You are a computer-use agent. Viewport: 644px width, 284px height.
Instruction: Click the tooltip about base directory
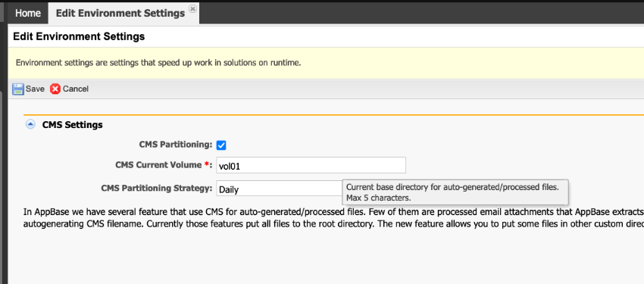pyautogui.click(x=455, y=192)
